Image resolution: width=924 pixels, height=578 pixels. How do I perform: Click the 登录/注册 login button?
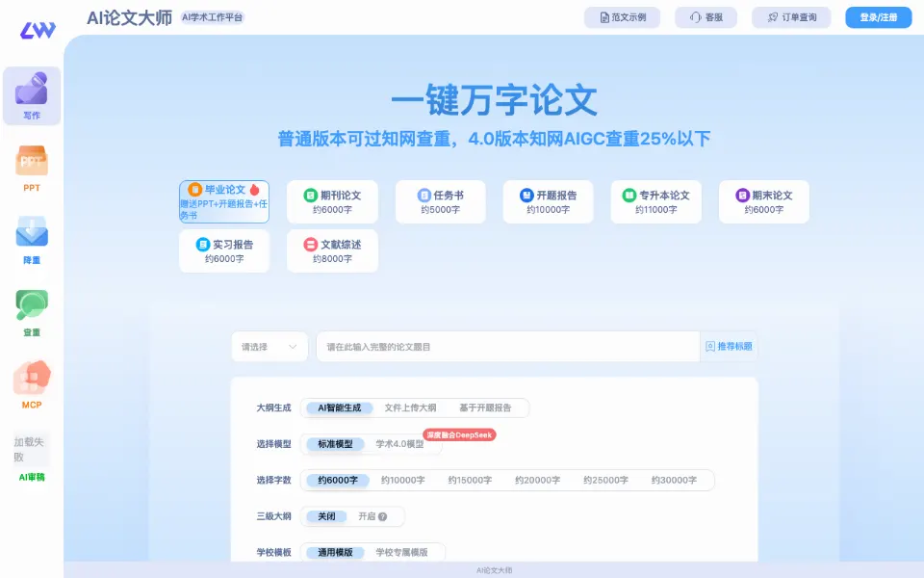coord(878,17)
